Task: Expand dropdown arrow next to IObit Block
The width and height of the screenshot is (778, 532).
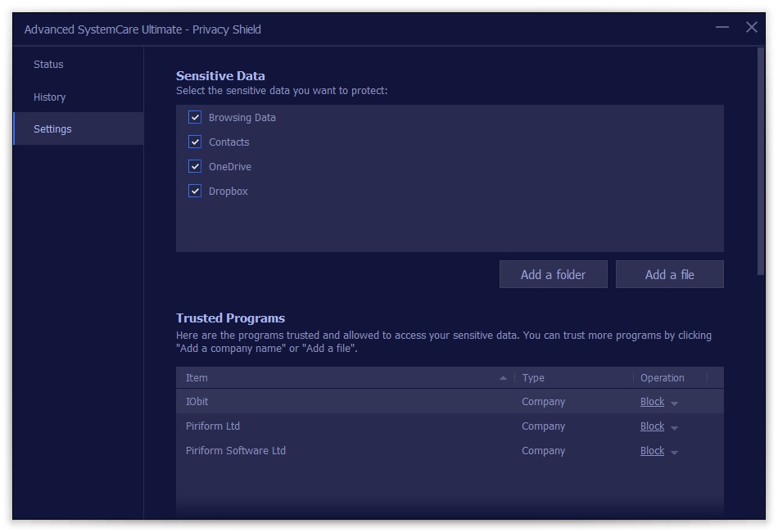Action: point(674,404)
